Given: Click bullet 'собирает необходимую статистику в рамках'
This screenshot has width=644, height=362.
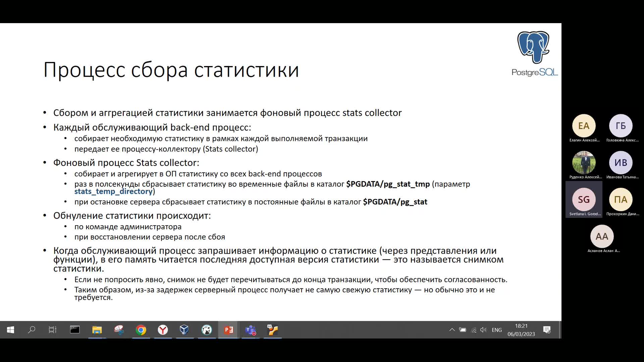Looking at the screenshot, I should click(221, 138).
